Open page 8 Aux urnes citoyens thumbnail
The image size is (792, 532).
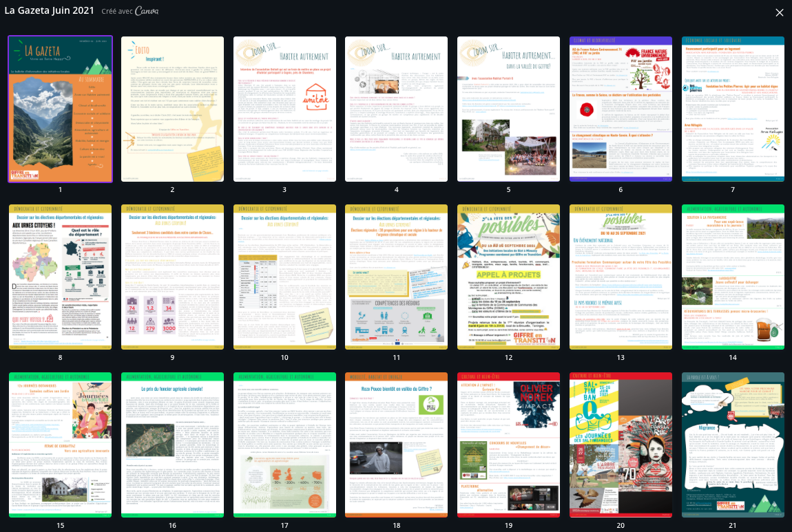(x=60, y=277)
